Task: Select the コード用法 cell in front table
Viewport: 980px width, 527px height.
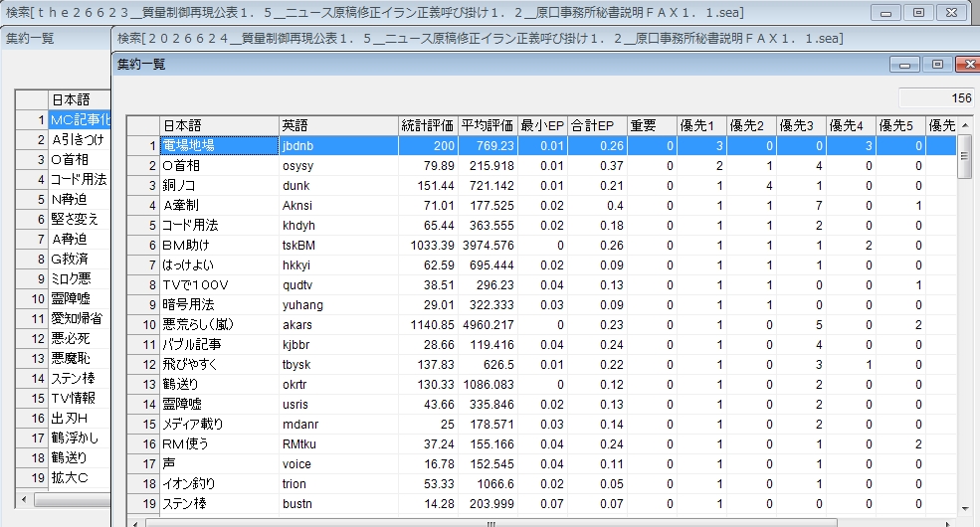Action: click(x=219, y=226)
